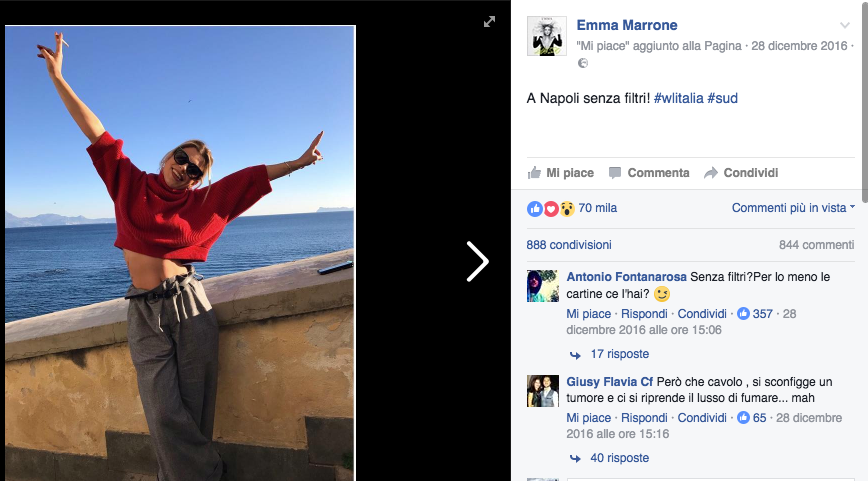Open the Emma Marrone page name link
The width and height of the screenshot is (868, 481).
[x=627, y=25]
